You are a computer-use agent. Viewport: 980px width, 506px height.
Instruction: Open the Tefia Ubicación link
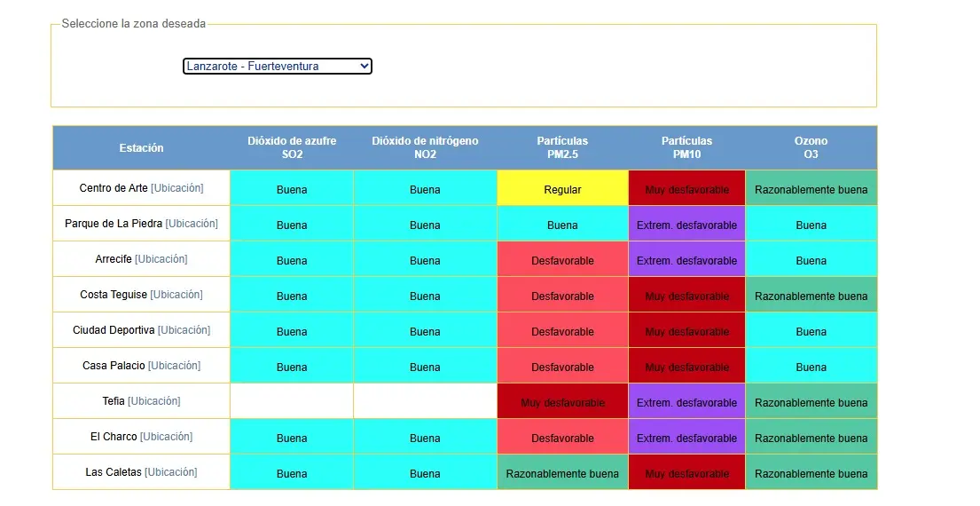point(154,401)
